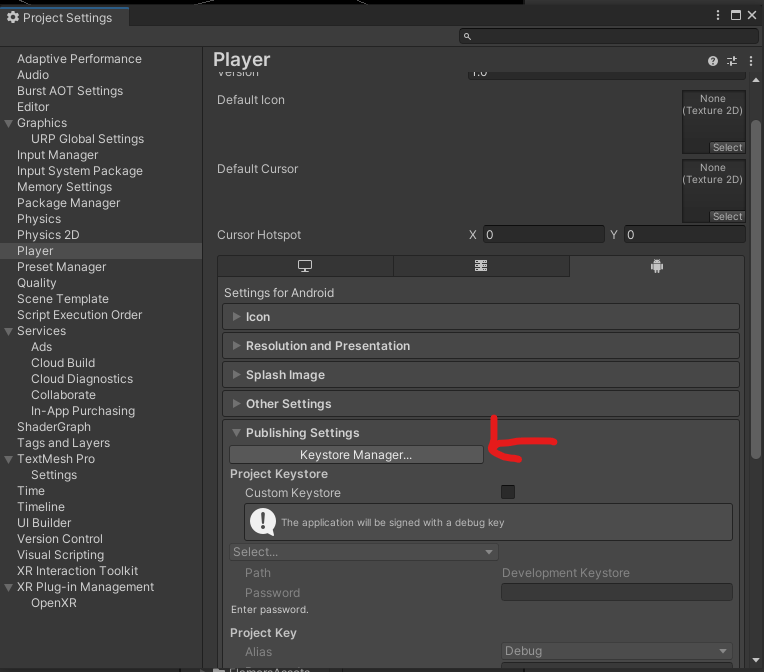
Task: Click the Default Cursor texture preview
Action: 714,191
